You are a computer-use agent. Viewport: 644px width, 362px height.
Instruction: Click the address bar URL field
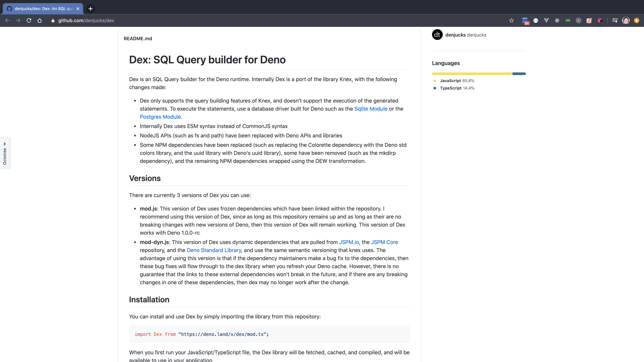click(86, 20)
